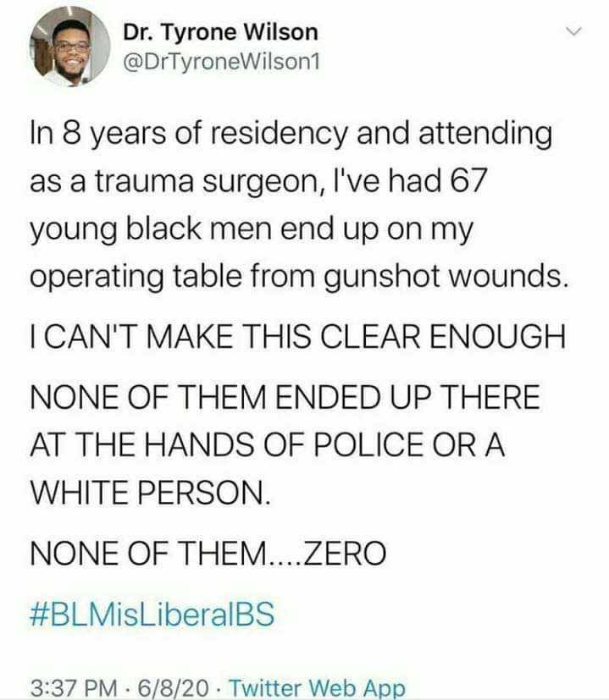609x700 pixels.
Task: Click the paragraph starting 'In 8 years of residency'
Action: pos(299,206)
